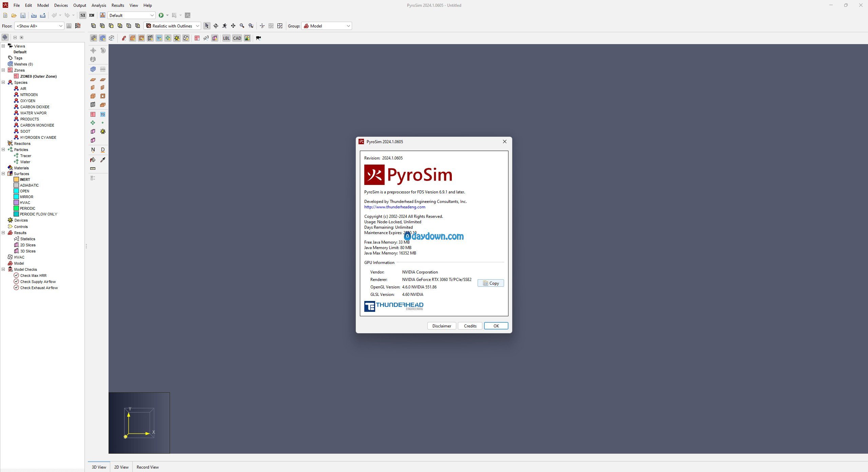Toggle the LBL labels display button

pos(226,38)
